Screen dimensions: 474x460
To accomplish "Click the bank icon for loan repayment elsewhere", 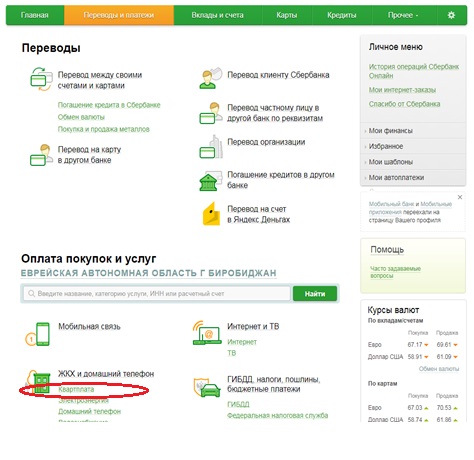I will pos(211,181).
